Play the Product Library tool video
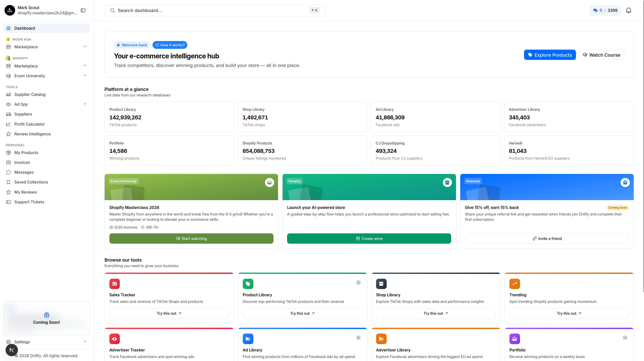The height and width of the screenshot is (361, 644). [x=358, y=282]
